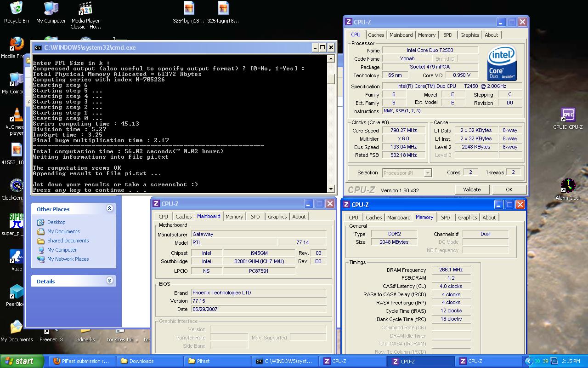
Task: Expand the Details section
Action: point(109,280)
